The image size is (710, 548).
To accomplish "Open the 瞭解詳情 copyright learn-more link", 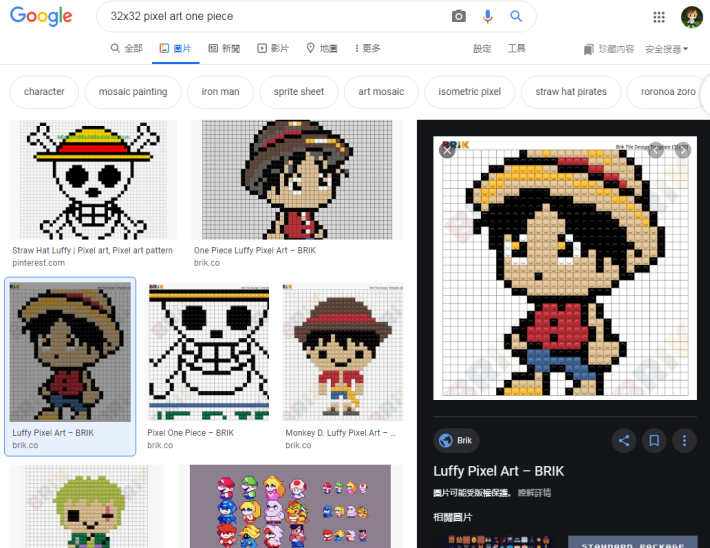I will [534, 493].
